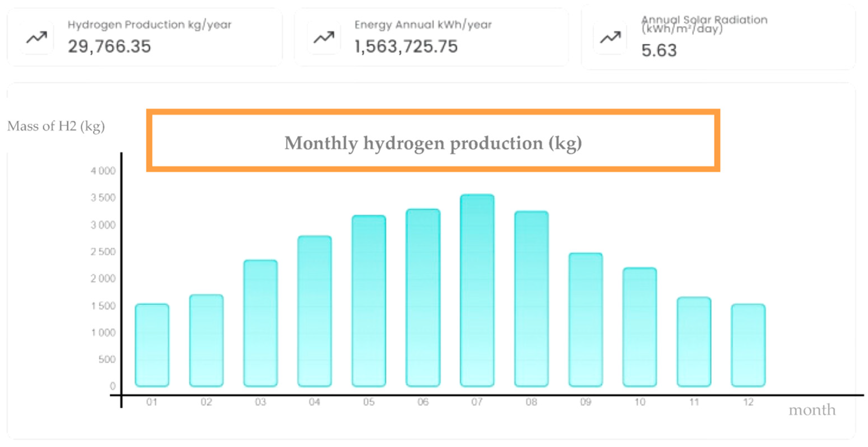Click the "Hydrogen Production kg/year" label
This screenshot has height=447, width=868.
pyautogui.click(x=150, y=25)
